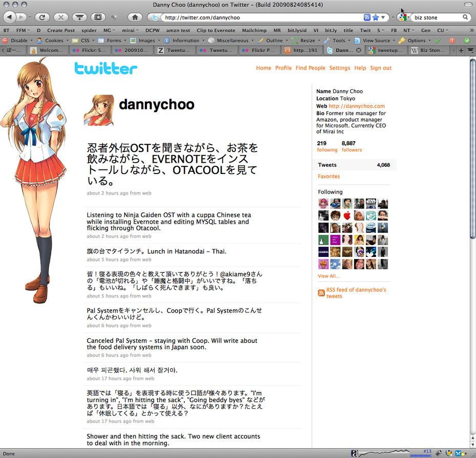Open the Tools dropdown in the developer toolbar
476x458 pixels.
(337, 40)
